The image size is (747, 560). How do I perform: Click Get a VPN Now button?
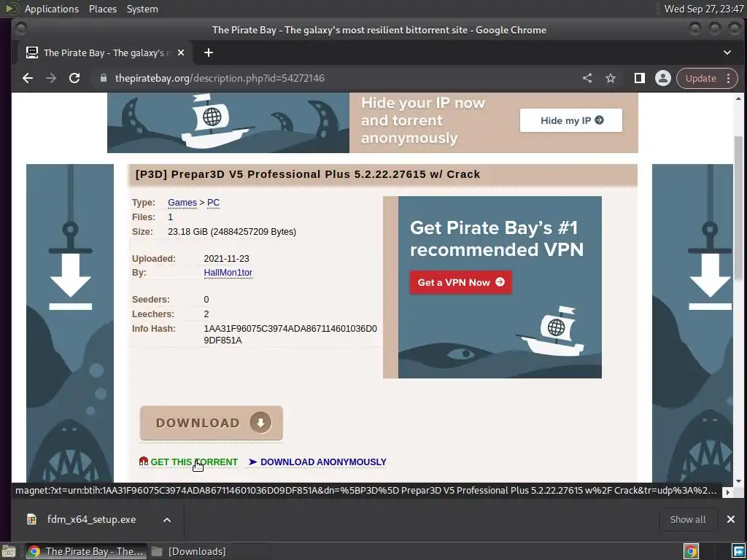[461, 282]
